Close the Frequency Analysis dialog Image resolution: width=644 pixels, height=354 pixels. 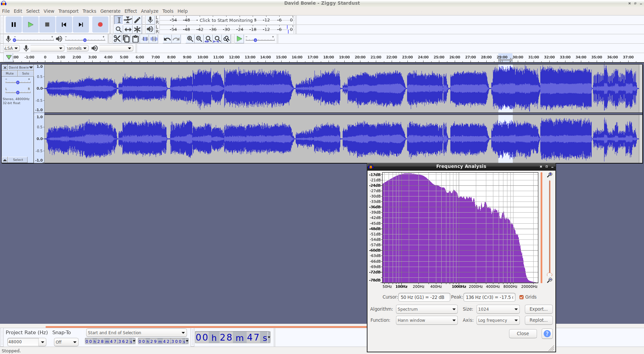tap(523, 334)
